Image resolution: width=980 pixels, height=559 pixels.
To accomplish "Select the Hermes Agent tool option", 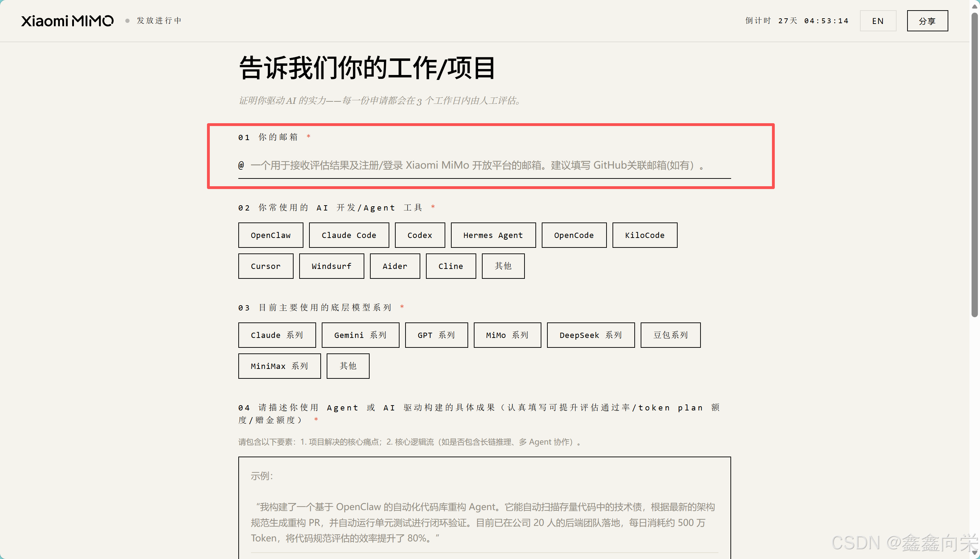I will (x=493, y=235).
